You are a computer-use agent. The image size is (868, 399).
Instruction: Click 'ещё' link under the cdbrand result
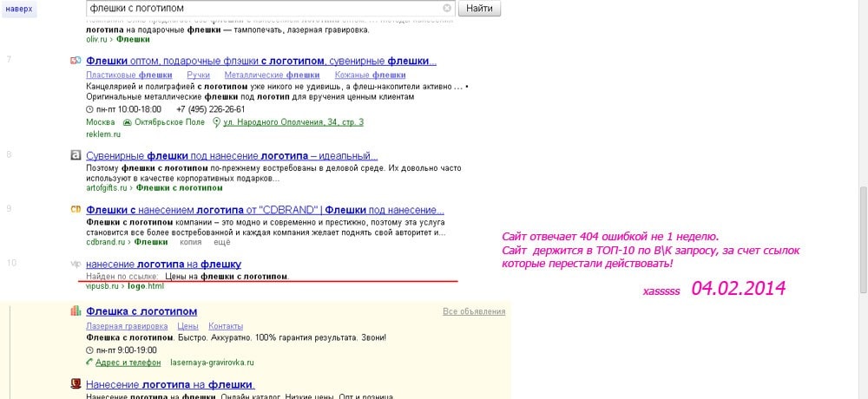click(222, 242)
